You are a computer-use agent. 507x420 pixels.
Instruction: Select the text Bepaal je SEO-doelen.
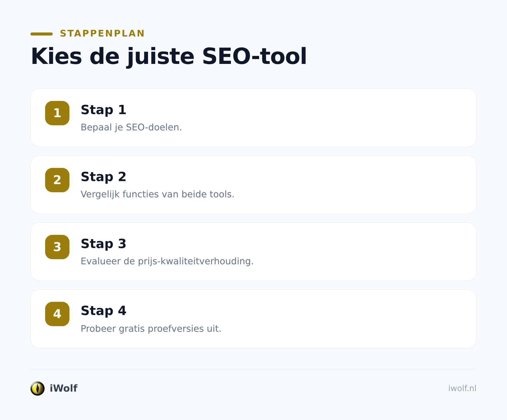pyautogui.click(x=131, y=127)
